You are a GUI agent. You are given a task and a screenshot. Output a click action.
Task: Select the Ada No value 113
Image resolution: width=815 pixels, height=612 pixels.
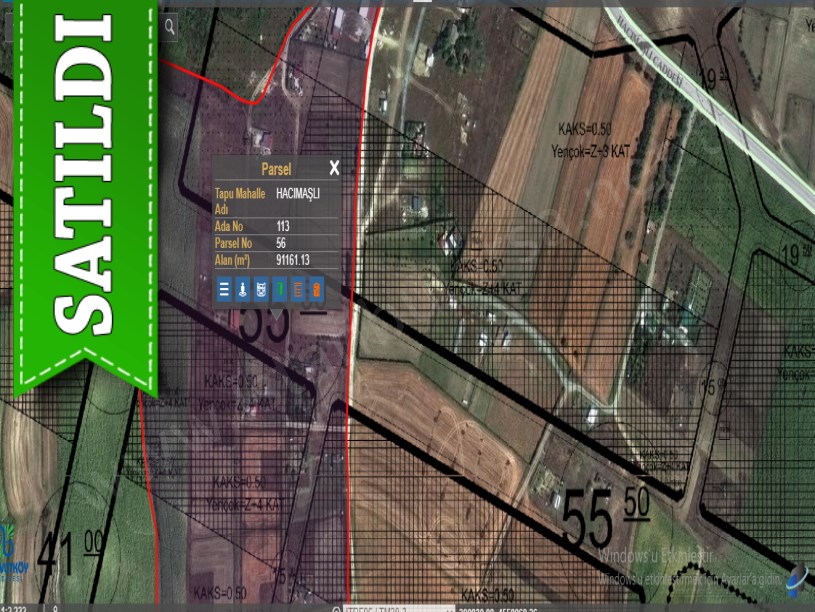pyautogui.click(x=283, y=226)
